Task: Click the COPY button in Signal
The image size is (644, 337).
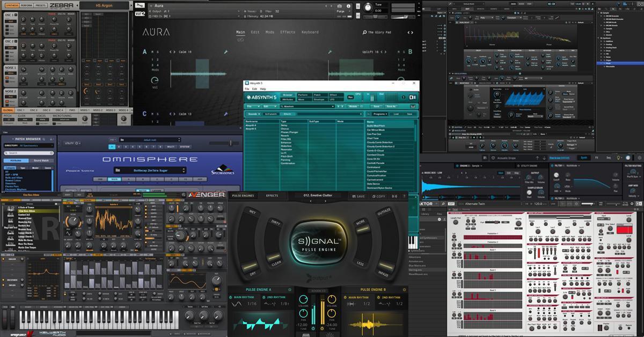Action: tap(379, 196)
